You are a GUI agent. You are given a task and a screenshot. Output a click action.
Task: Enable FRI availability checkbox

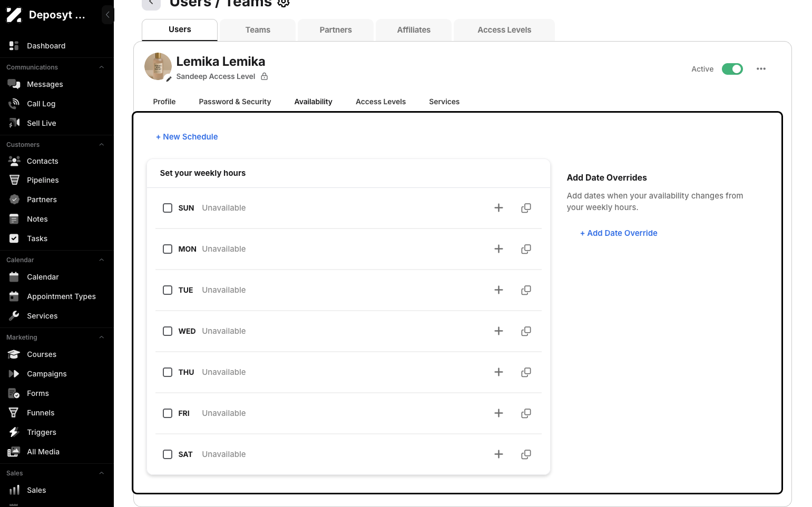(168, 413)
